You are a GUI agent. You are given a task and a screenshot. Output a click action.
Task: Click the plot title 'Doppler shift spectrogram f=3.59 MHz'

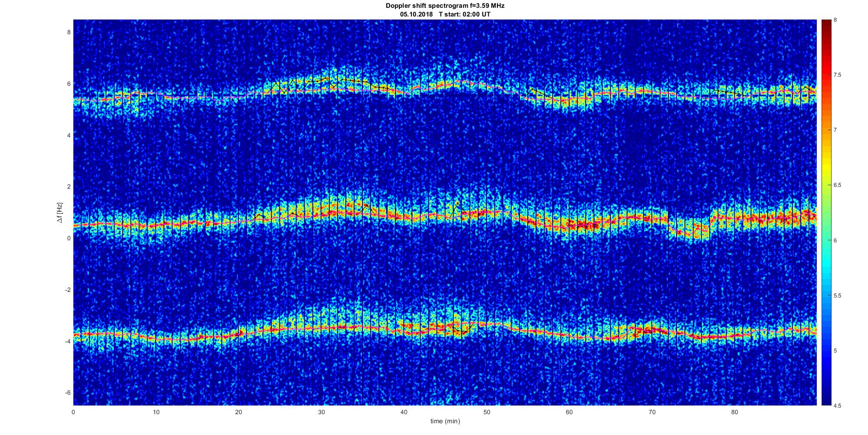(x=445, y=6)
